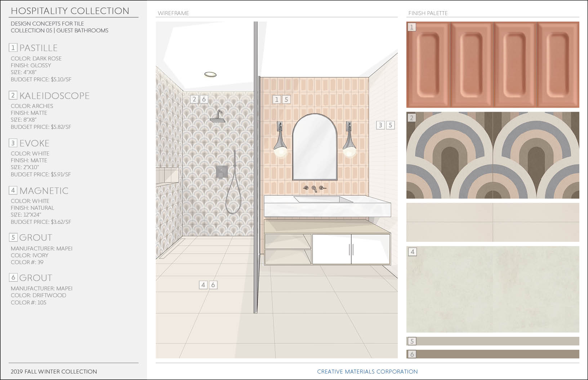Click 'COLOR: DARK ROSE' text
The image size is (588, 380).
[36, 58]
